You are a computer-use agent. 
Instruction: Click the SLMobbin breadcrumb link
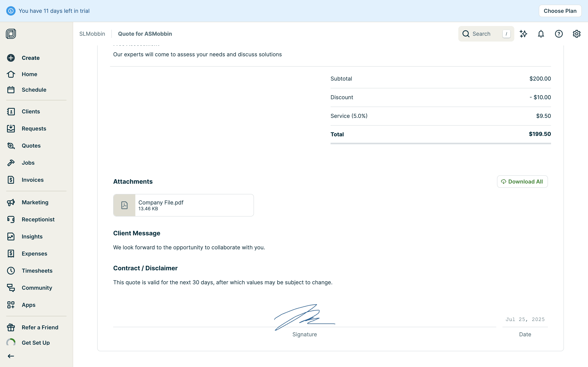pos(92,34)
